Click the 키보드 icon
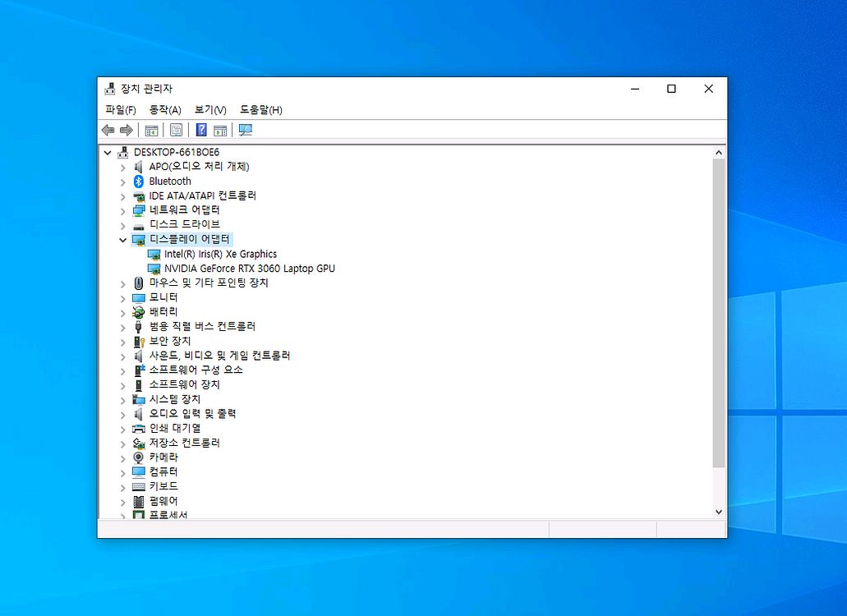The height and width of the screenshot is (616, 847). click(x=139, y=487)
